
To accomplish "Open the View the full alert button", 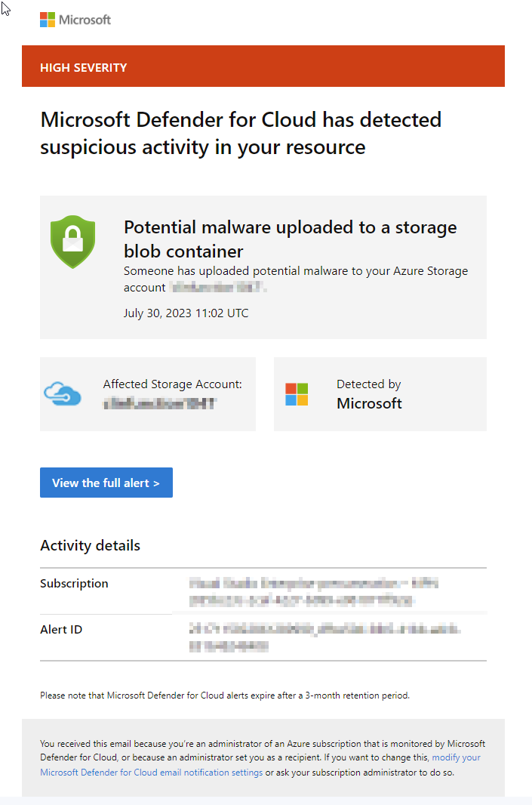I will tap(106, 483).
